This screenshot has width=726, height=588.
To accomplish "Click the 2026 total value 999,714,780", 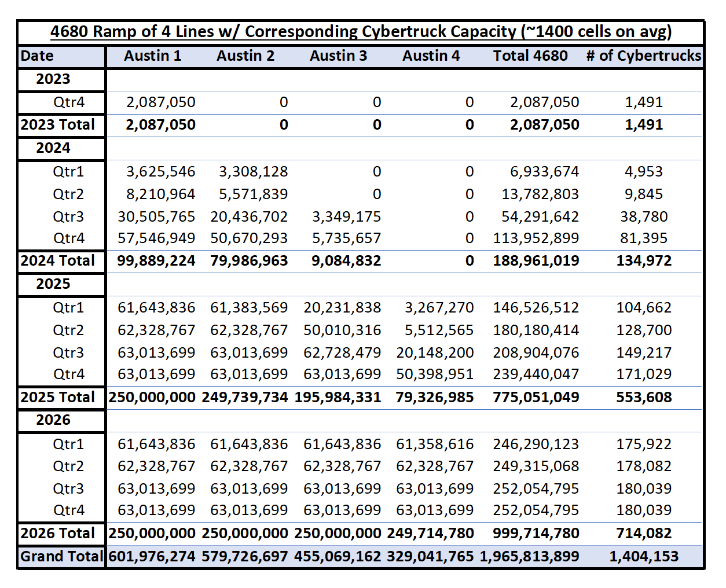I will pos(536,534).
